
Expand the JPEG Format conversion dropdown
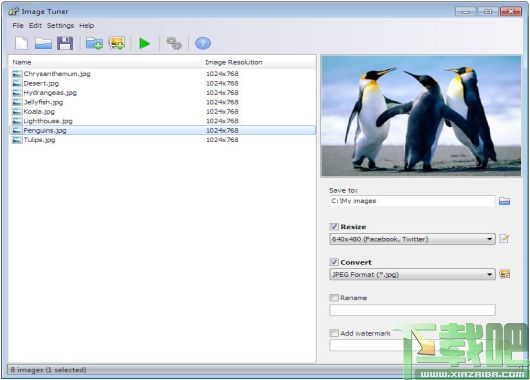412,274
